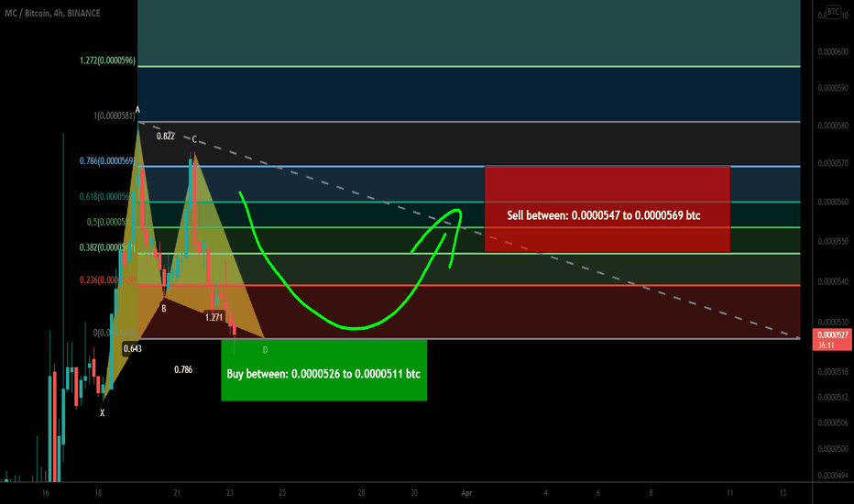854x504 pixels.
Task: Click date 28 on the time axis
Action: coord(361,493)
